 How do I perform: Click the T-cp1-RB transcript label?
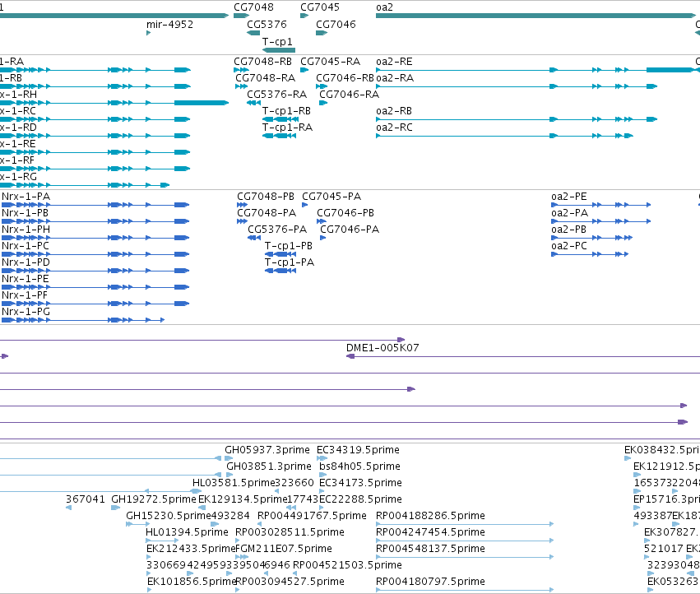point(286,111)
